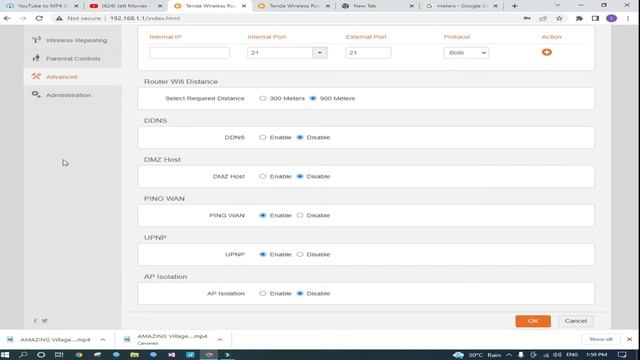Open the Chrome three-dot menu
The image size is (640, 360).
click(628, 18)
